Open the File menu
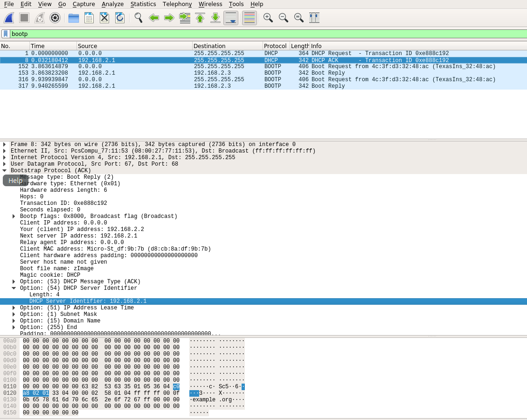527x420 pixels. click(9, 4)
